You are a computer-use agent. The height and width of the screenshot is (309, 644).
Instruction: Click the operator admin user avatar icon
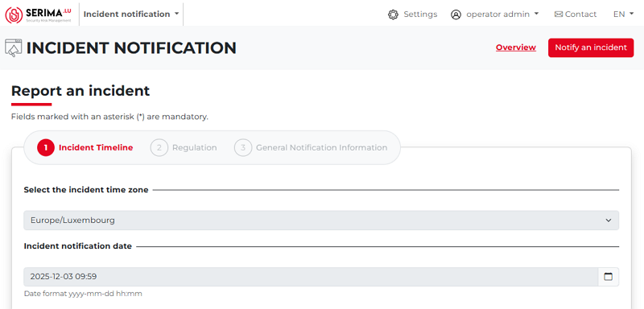(x=456, y=14)
